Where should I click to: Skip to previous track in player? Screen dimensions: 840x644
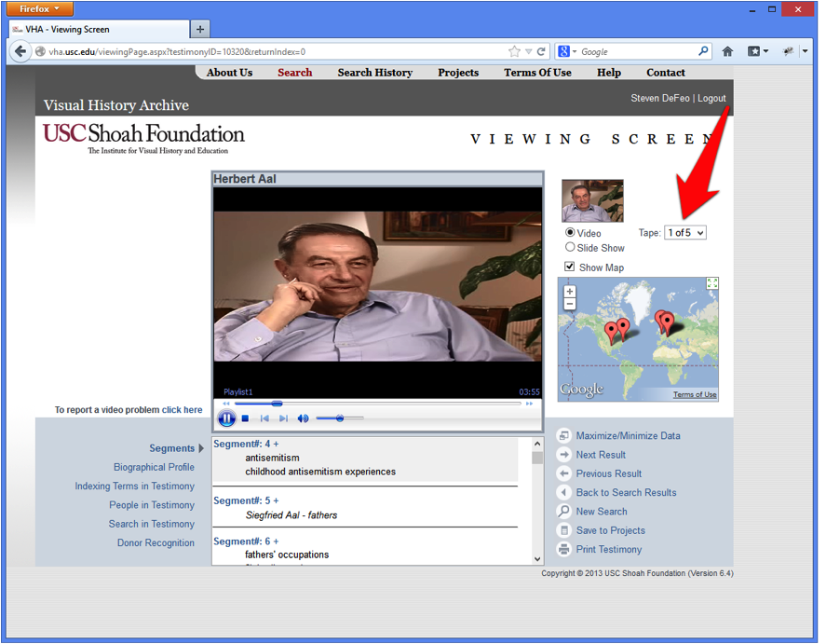(264, 418)
